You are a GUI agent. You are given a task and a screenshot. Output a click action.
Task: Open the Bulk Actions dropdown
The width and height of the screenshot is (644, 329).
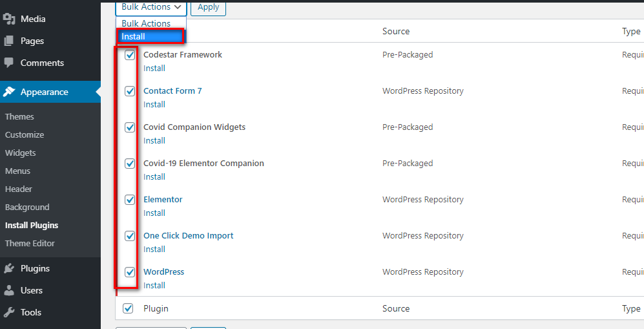pos(151,7)
